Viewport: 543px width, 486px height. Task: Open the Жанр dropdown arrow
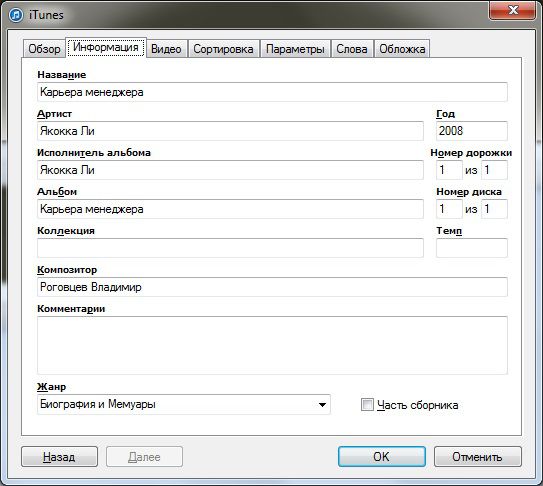coord(322,404)
